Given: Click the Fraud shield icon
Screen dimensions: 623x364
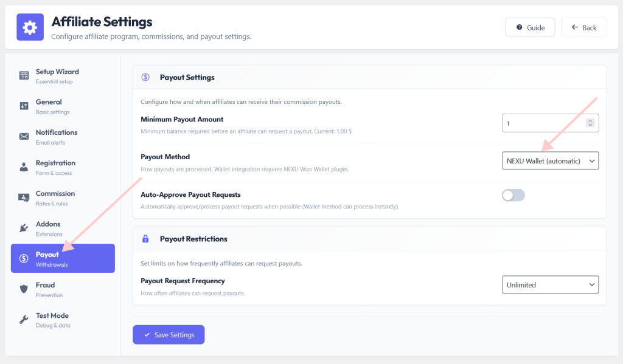Looking at the screenshot, I should [24, 289].
